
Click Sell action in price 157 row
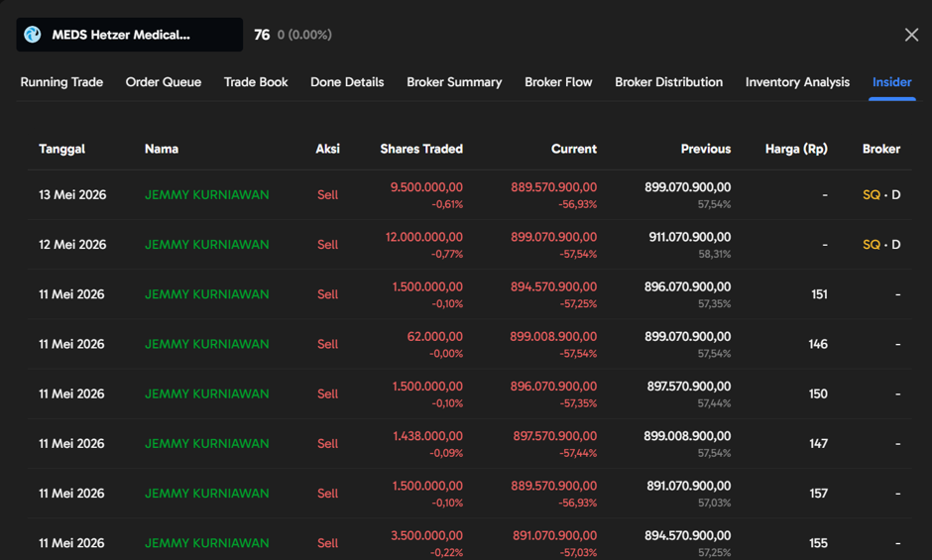pyautogui.click(x=327, y=494)
